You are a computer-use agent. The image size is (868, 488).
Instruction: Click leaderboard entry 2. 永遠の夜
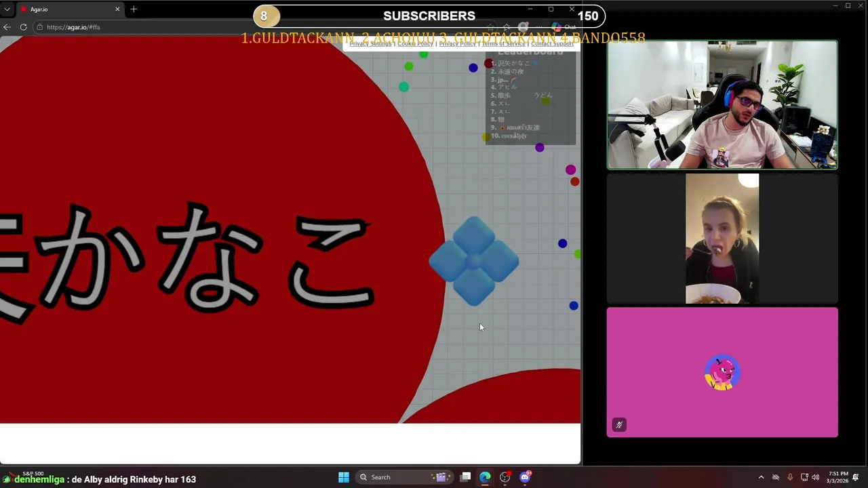point(507,71)
